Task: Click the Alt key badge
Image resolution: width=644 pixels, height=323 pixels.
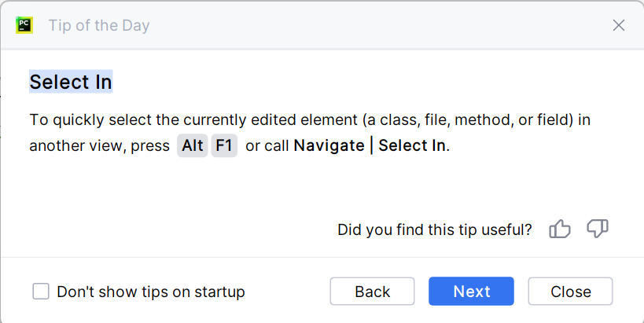Action: pos(193,145)
